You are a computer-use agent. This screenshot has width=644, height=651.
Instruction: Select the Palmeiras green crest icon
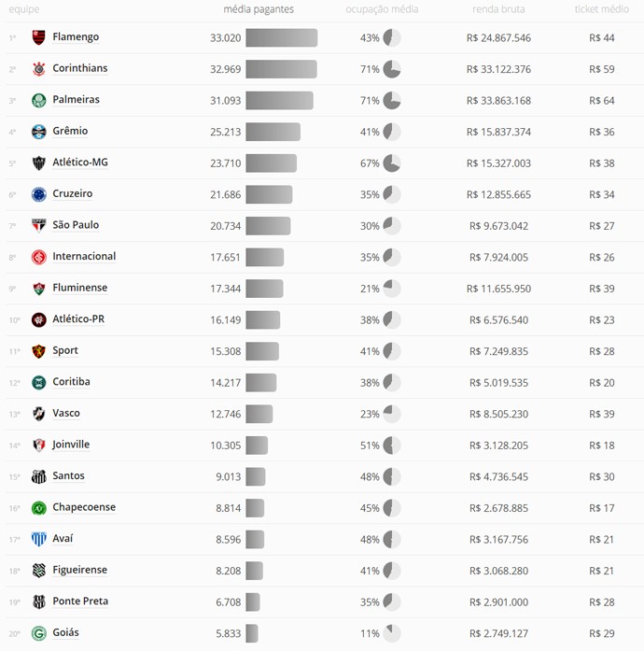tap(39, 100)
